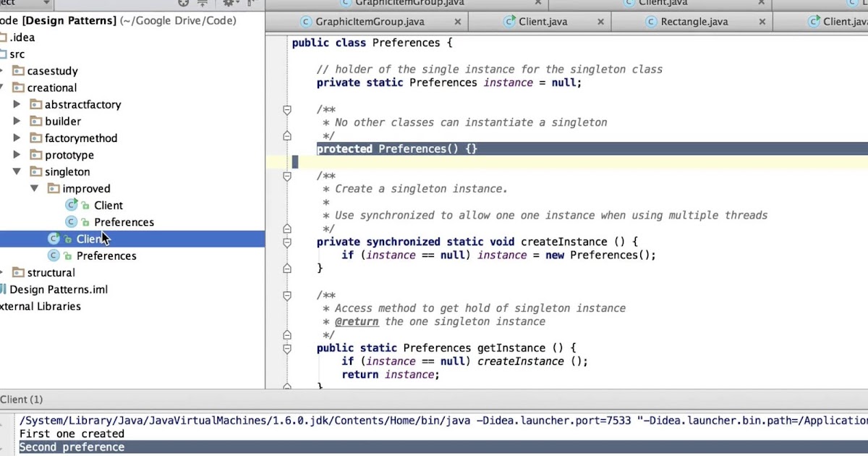This screenshot has height=456, width=868.
Task: Click the abstractfactory folder icon
Action: click(36, 104)
